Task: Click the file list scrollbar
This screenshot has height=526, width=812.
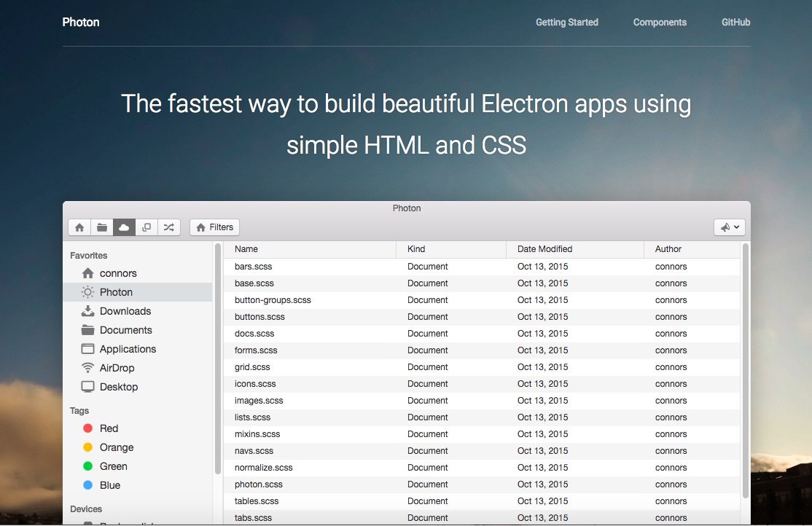Action: (746, 371)
